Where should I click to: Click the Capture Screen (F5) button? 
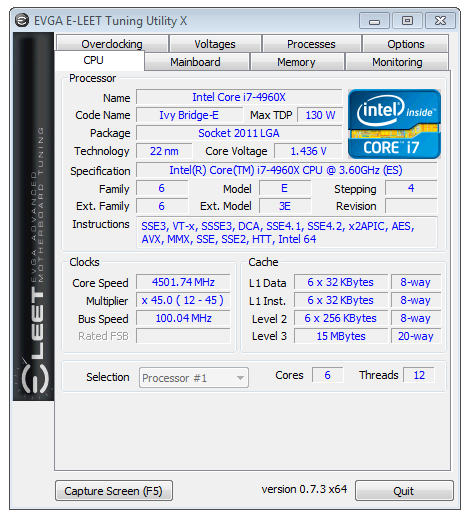click(x=114, y=491)
